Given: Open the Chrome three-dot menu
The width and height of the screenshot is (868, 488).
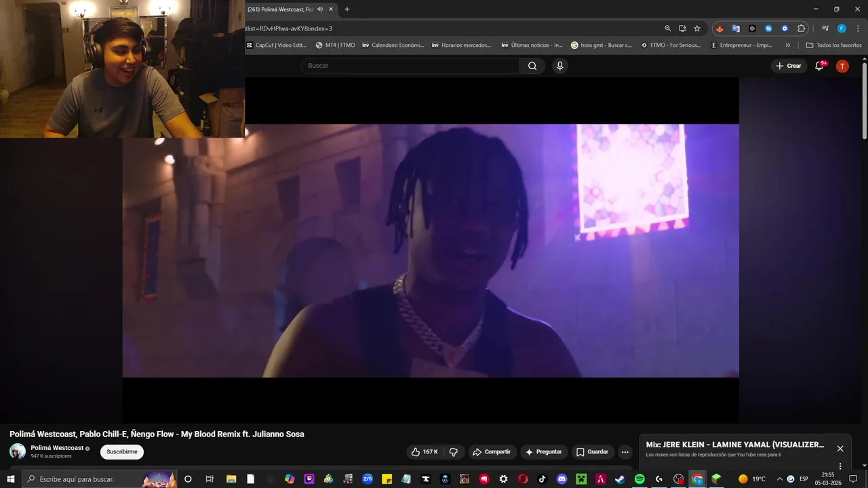Looking at the screenshot, I should [x=856, y=28].
